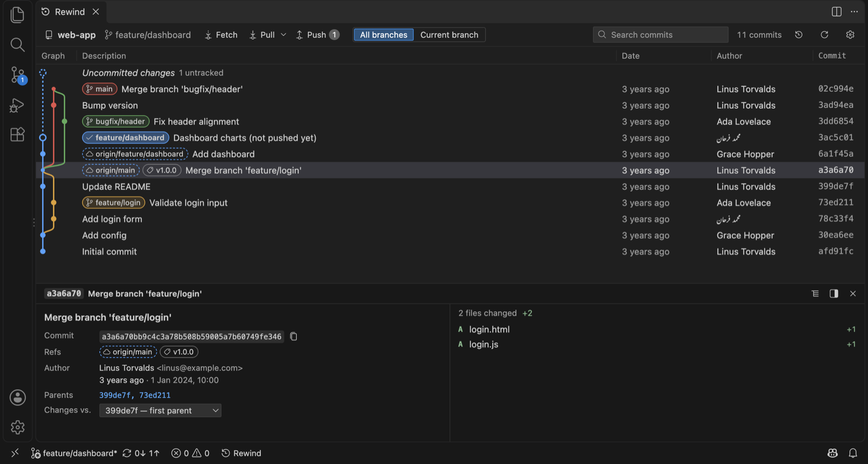This screenshot has width=868, height=464.
Task: Toggle file tree view in details panel
Action: pyautogui.click(x=815, y=294)
